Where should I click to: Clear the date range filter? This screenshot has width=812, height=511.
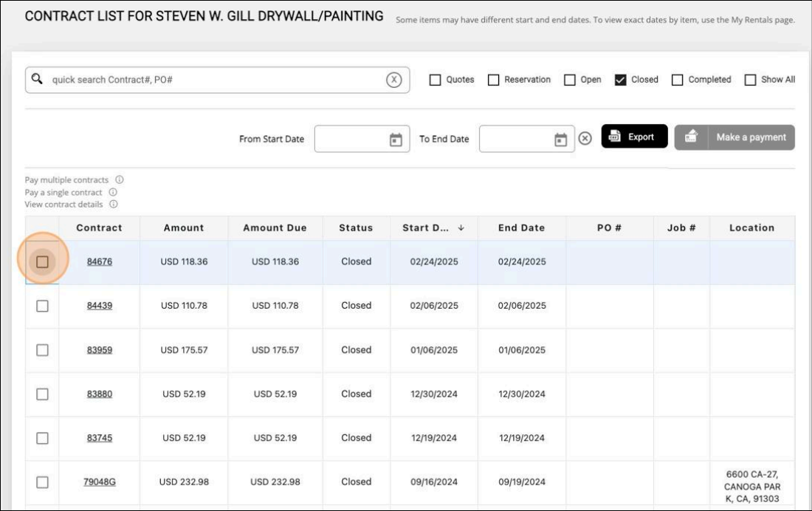click(x=585, y=138)
